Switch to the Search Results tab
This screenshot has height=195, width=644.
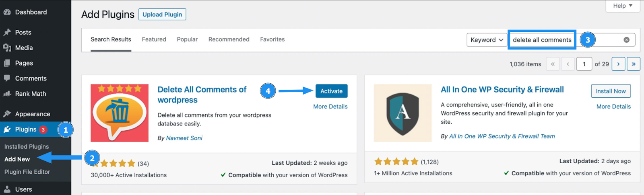(111, 39)
